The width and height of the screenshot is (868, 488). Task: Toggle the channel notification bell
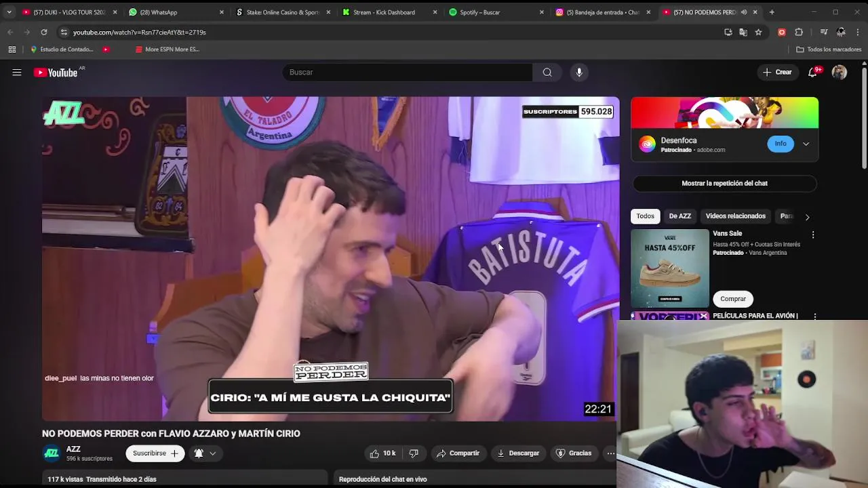(x=199, y=453)
